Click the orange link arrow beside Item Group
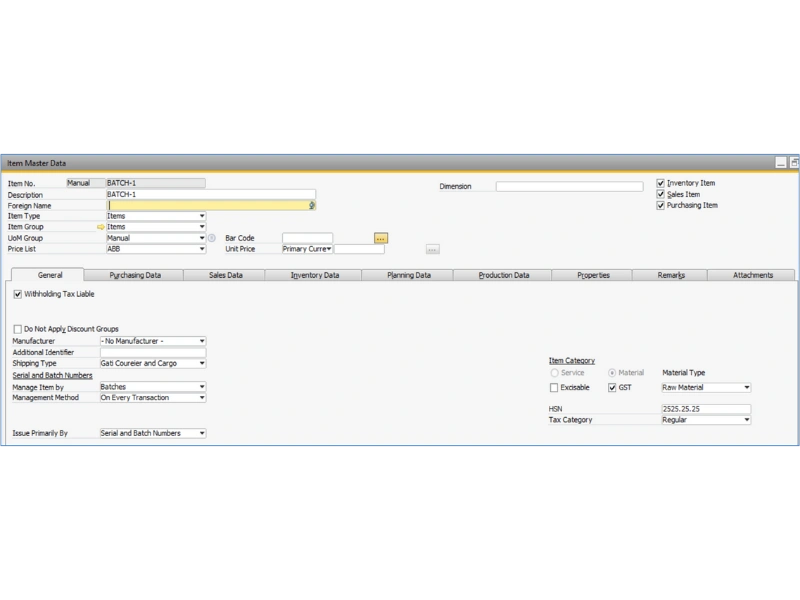Image resolution: width=800 pixels, height=600 pixels. coord(100,226)
